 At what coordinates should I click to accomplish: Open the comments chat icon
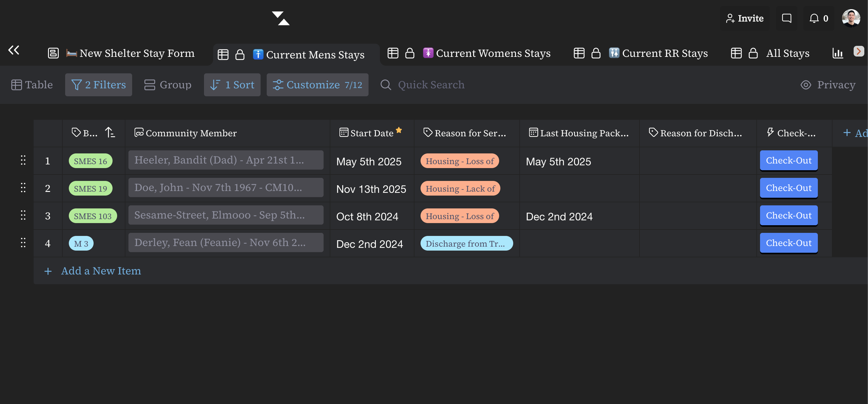(786, 19)
